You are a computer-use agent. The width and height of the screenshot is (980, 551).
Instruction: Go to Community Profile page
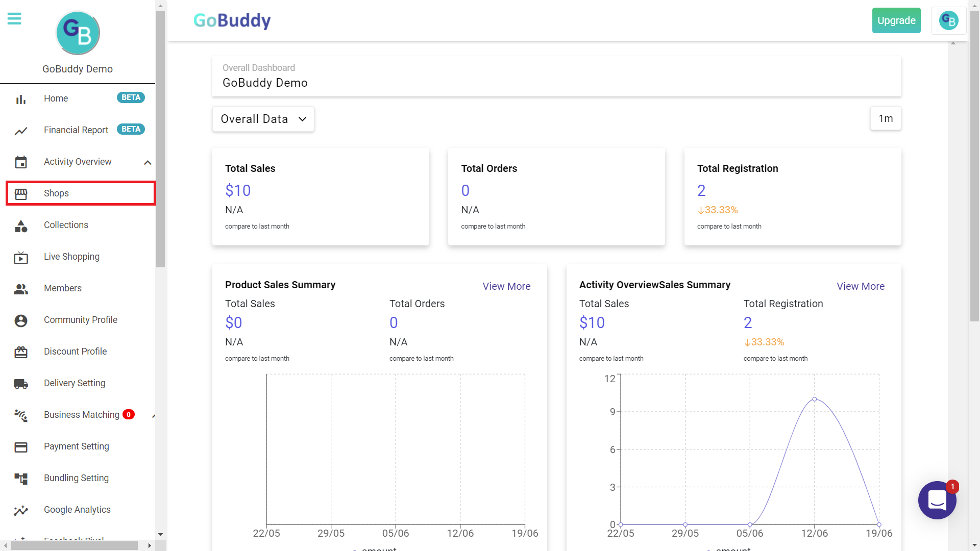tap(81, 320)
